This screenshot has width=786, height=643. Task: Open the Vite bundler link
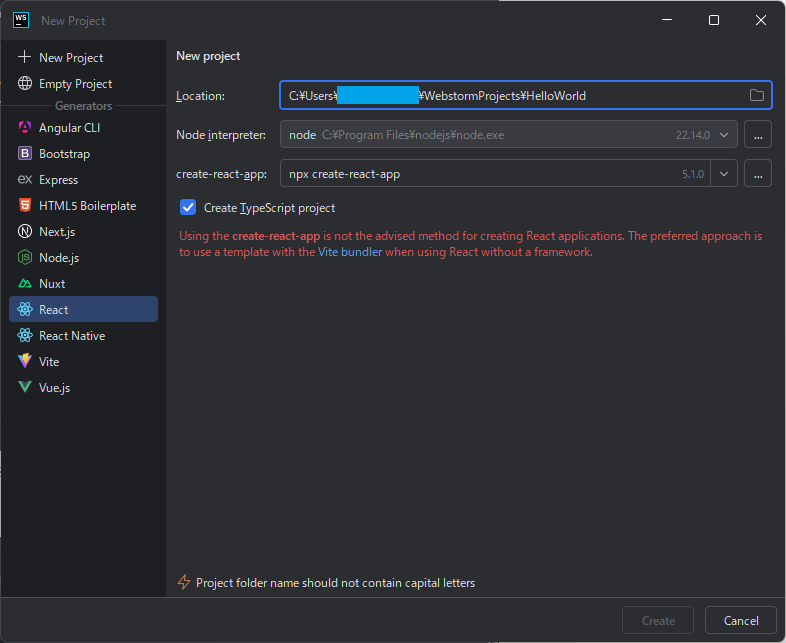pyautogui.click(x=348, y=253)
